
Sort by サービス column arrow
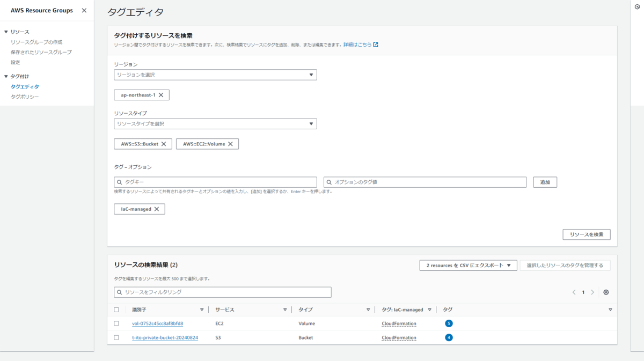pos(285,310)
